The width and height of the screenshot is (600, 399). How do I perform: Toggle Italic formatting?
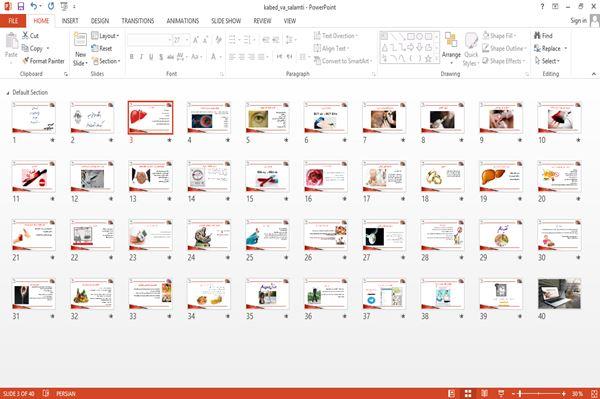click(141, 57)
